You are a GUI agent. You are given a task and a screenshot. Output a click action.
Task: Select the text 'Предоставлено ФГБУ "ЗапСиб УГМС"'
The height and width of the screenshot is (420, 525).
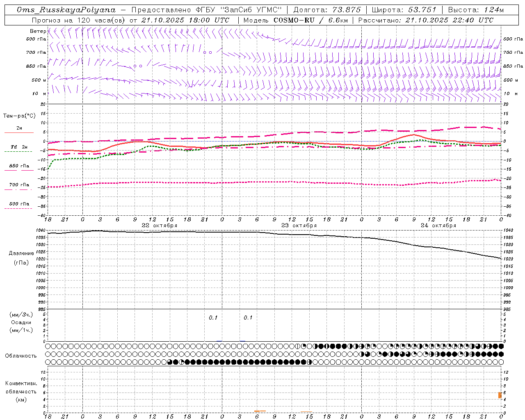point(207,10)
